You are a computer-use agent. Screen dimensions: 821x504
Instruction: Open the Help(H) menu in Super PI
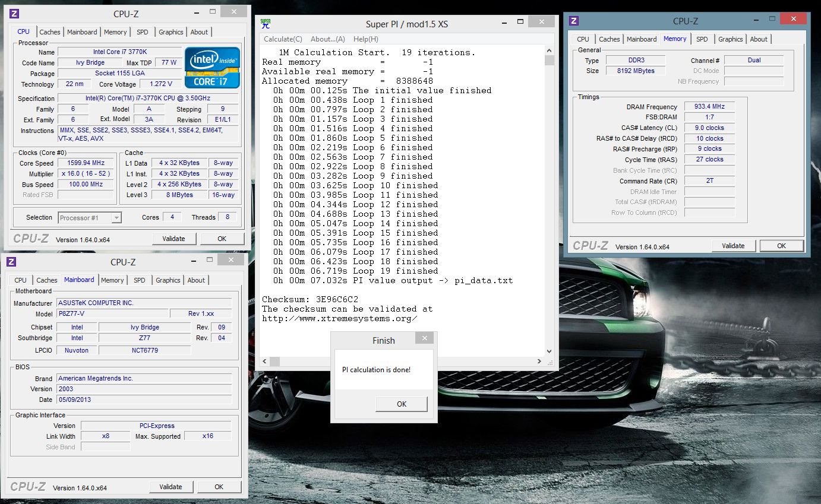coord(365,39)
